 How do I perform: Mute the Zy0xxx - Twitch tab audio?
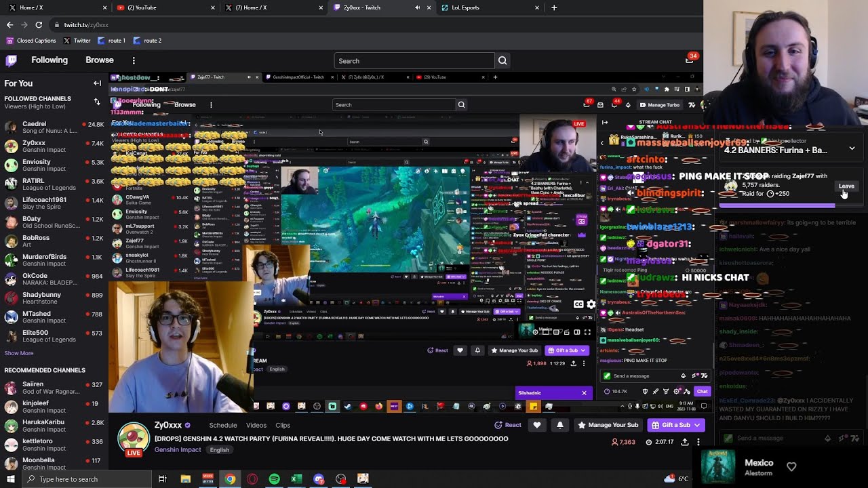tap(417, 7)
